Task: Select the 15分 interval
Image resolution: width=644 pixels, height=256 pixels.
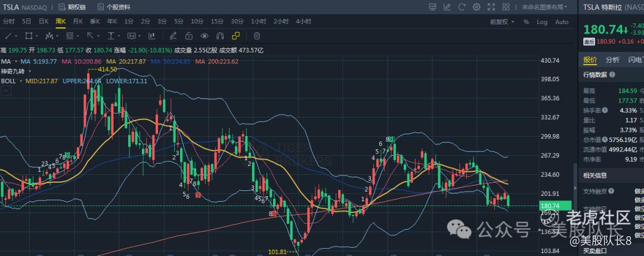Action: pos(217,21)
